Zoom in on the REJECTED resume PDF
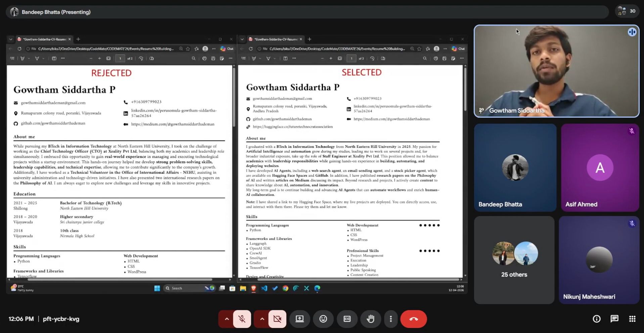The width and height of the screenshot is (644, 333). click(99, 58)
